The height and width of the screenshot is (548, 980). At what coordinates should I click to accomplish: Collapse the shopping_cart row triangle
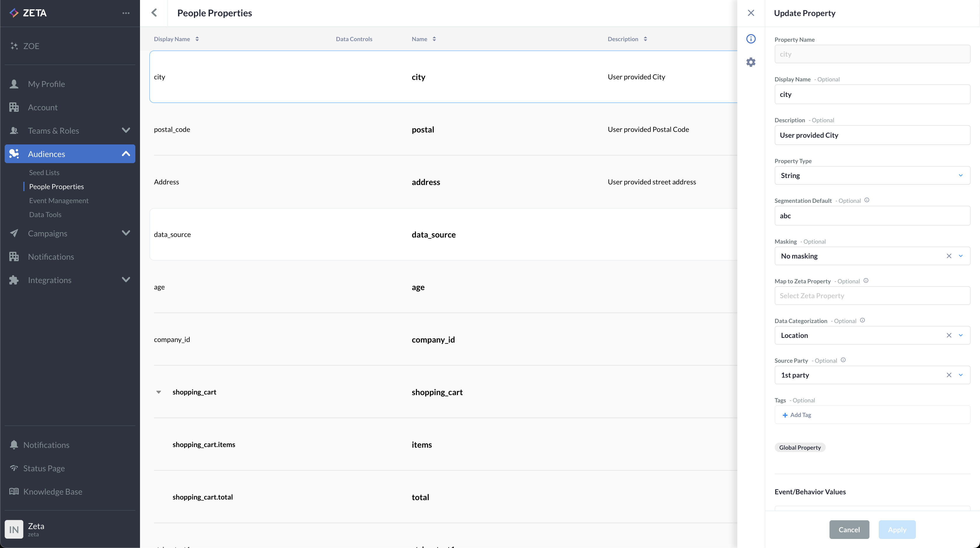pyautogui.click(x=159, y=392)
